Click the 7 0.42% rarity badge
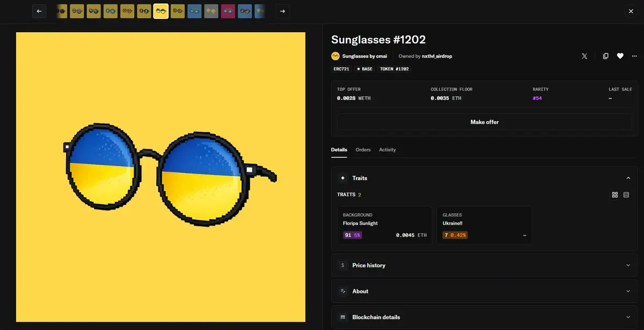Screen dimensions: 644x330 455,235
